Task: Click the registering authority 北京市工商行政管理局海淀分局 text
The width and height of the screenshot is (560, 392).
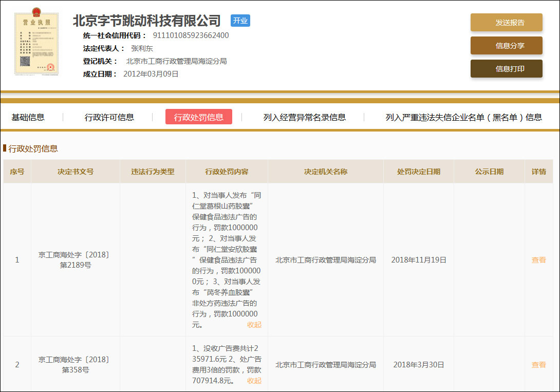Action: coord(175,61)
